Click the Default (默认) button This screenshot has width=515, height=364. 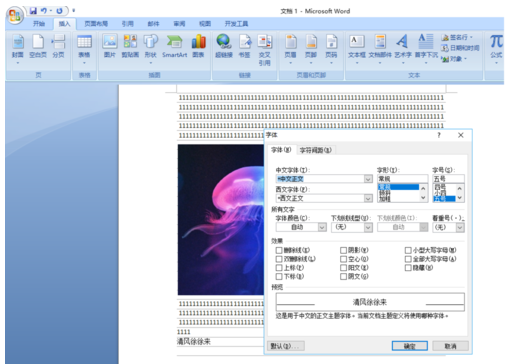pos(286,346)
